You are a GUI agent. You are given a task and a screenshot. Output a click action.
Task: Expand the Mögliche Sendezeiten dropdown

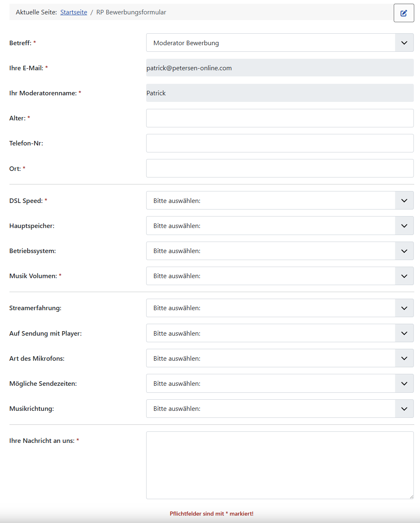271,383
